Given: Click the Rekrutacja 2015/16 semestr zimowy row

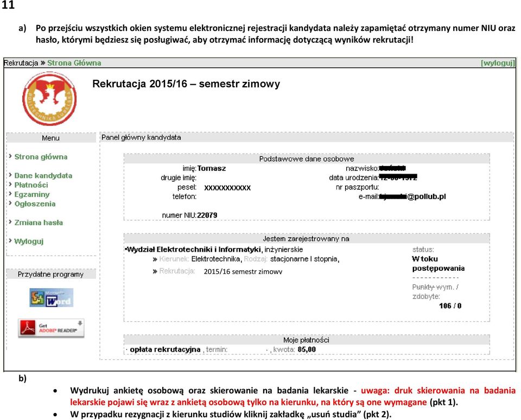Looking at the screenshot, I should point(217,271).
